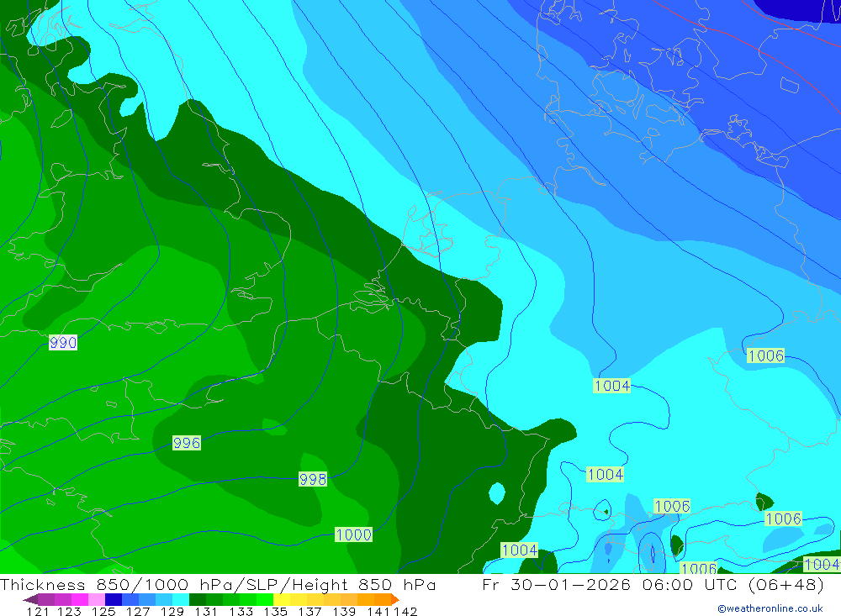Click the legend value 129
This screenshot has width=841, height=616.
172,612
